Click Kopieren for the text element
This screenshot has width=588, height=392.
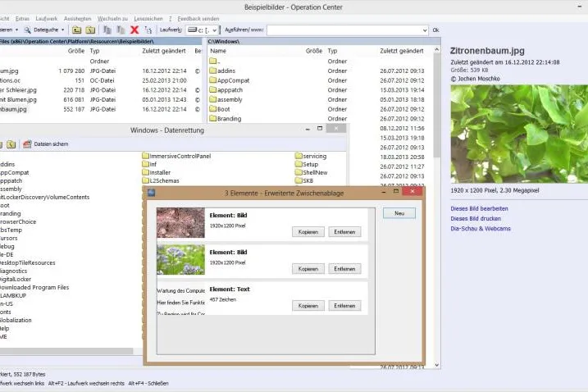click(x=308, y=306)
